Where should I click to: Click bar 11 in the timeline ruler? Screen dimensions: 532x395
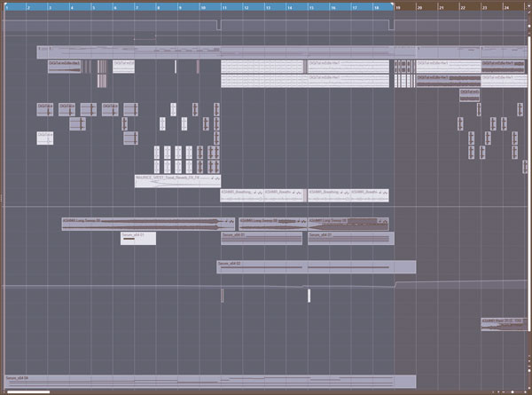coord(224,7)
